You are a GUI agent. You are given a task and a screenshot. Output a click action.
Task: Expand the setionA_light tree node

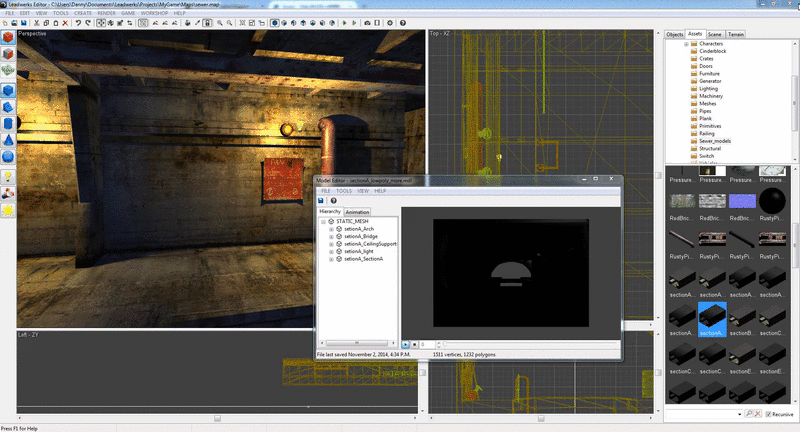(x=331, y=251)
